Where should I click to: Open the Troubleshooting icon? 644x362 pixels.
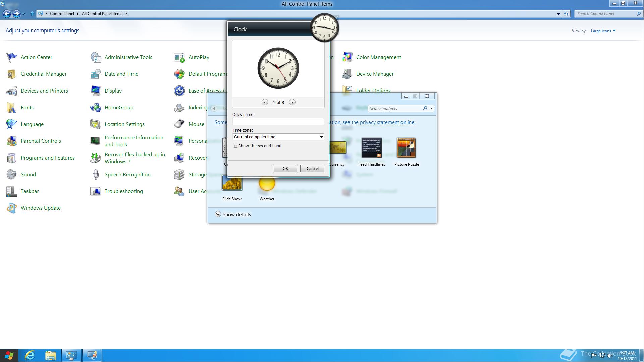[x=96, y=191]
